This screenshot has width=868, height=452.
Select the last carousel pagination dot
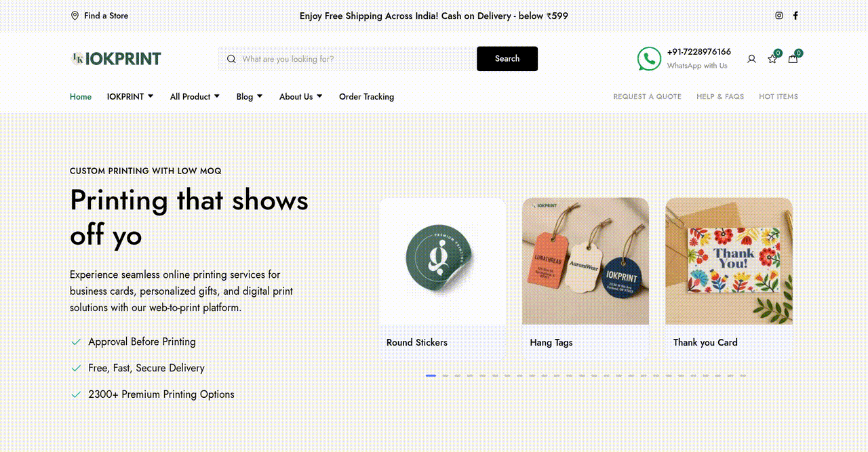(x=743, y=375)
